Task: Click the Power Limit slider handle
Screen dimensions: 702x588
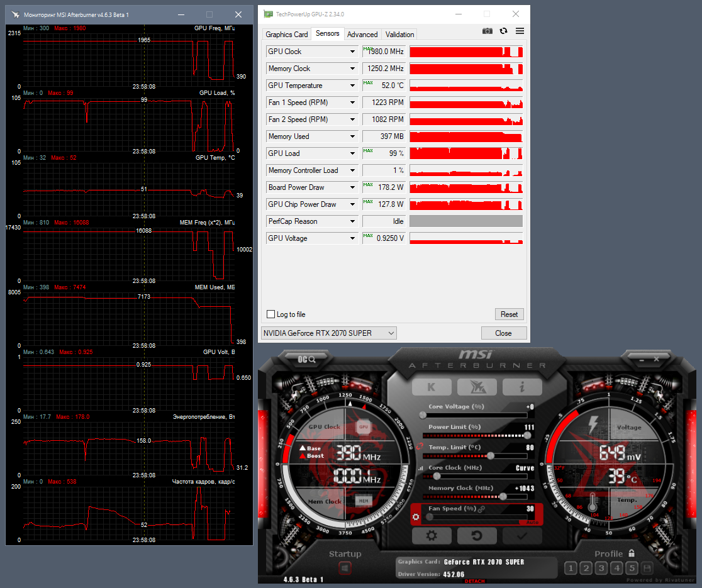Action: [527, 435]
